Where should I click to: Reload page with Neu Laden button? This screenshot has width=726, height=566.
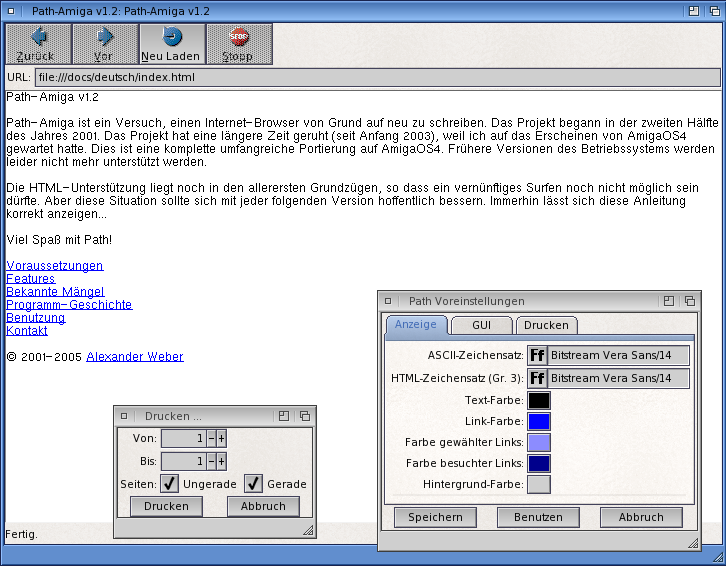pyautogui.click(x=172, y=44)
